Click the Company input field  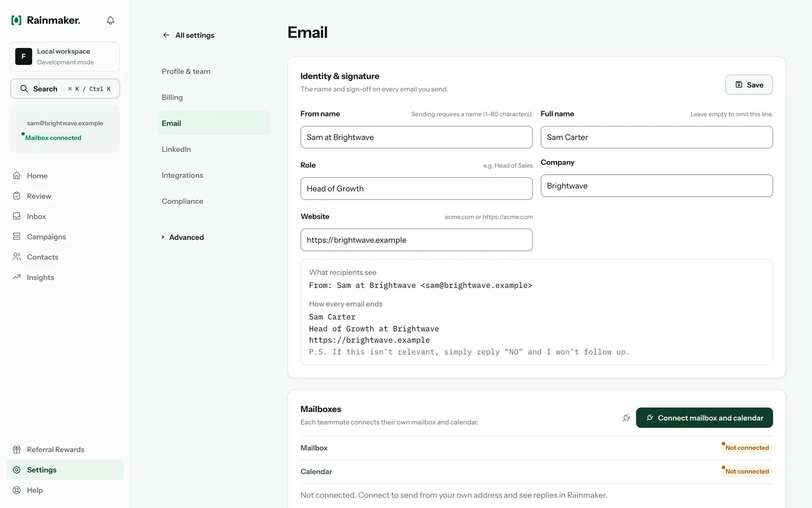coord(657,186)
